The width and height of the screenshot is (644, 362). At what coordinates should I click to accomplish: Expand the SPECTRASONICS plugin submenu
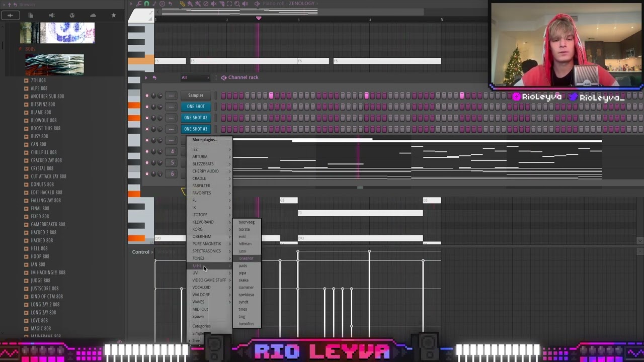pos(209,251)
